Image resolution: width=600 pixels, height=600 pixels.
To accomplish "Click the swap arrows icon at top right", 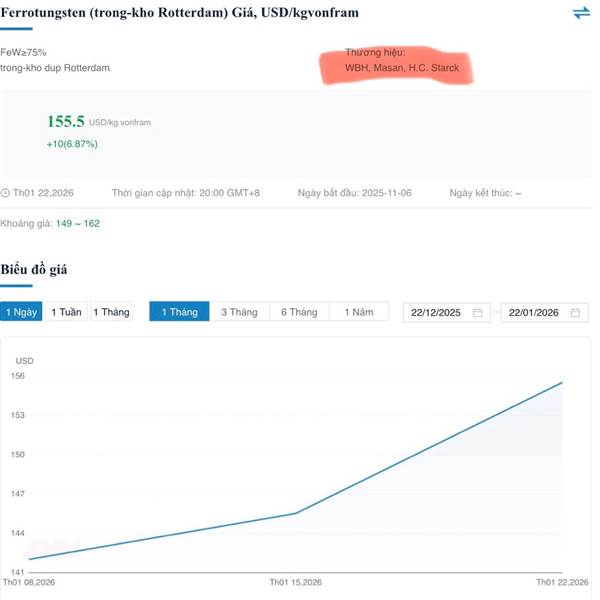I will pos(581,13).
